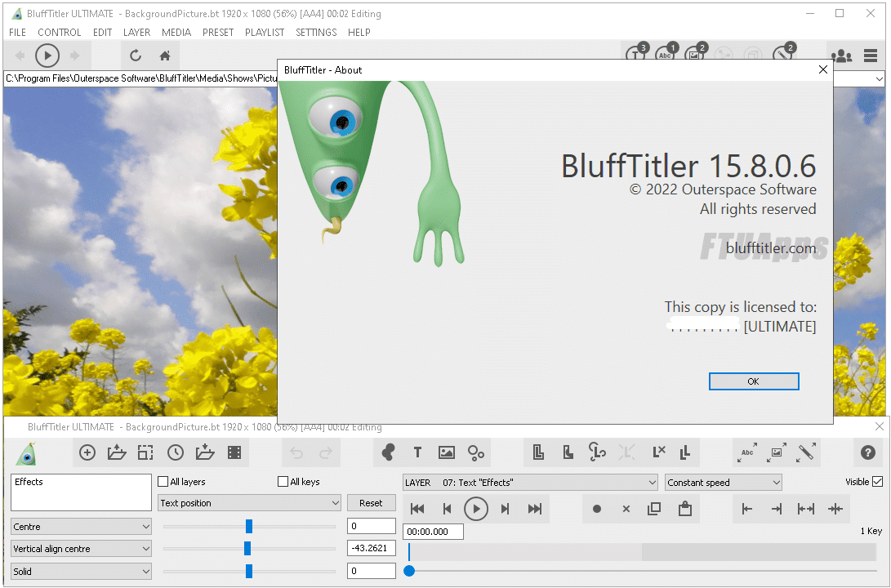Viewport: 891px width, 588px height.
Task: Click the L with x delete icon
Action: point(658,452)
